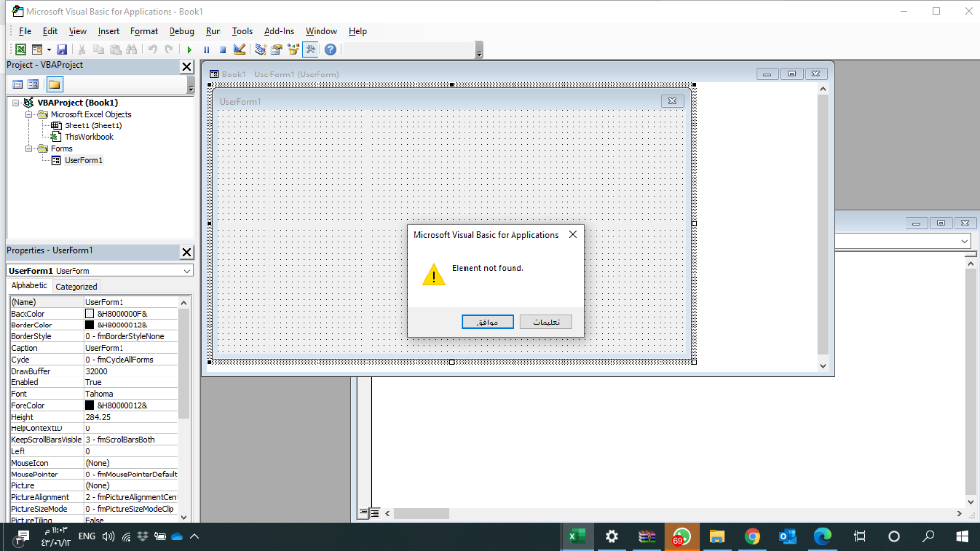Click View Object icon in Project panel
Screen dimensions: 980x551
(x=33, y=84)
